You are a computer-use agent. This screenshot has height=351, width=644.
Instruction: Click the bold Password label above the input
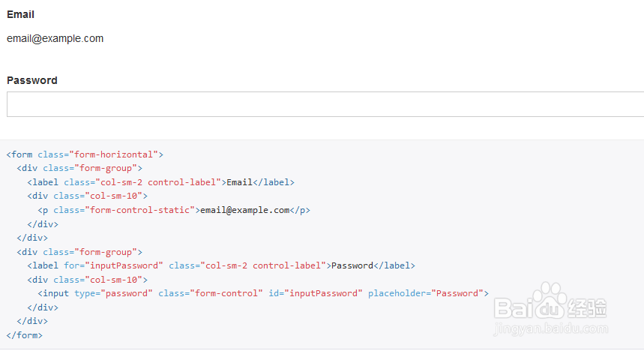32,80
